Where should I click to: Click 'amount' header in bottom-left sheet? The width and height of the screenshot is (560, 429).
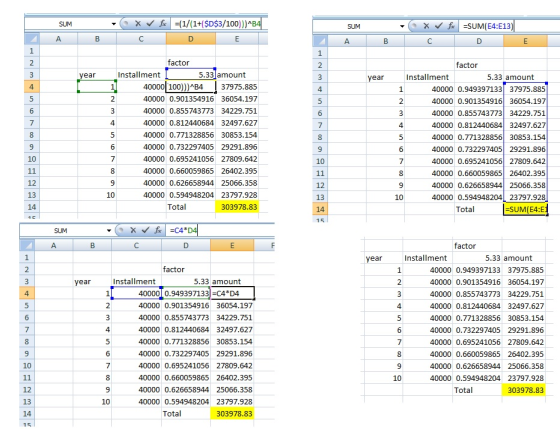(226, 281)
